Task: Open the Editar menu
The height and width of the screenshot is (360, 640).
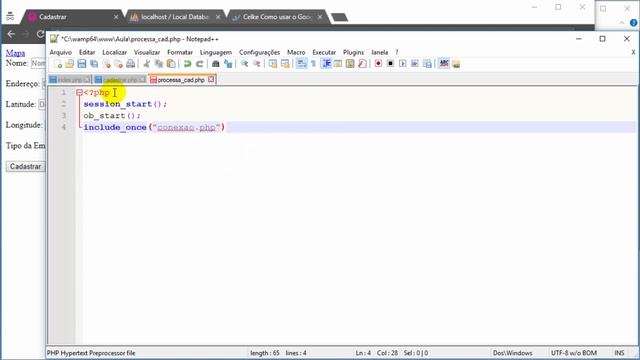Action: point(87,52)
